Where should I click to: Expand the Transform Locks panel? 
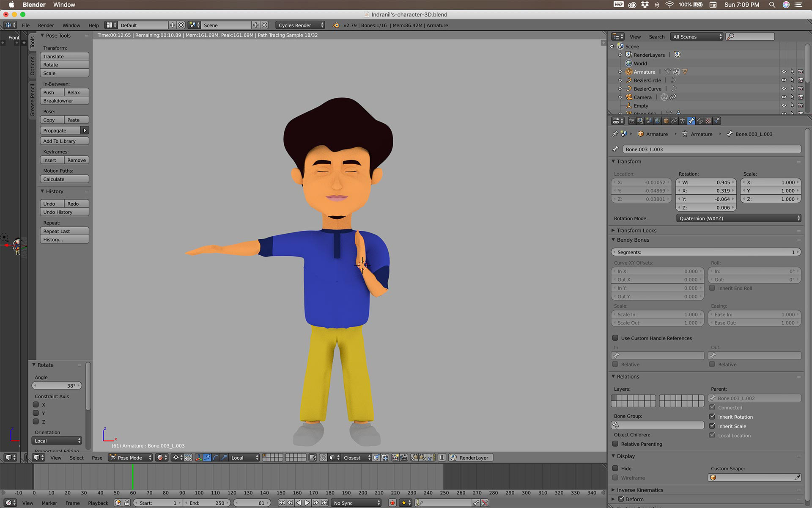[x=636, y=230]
